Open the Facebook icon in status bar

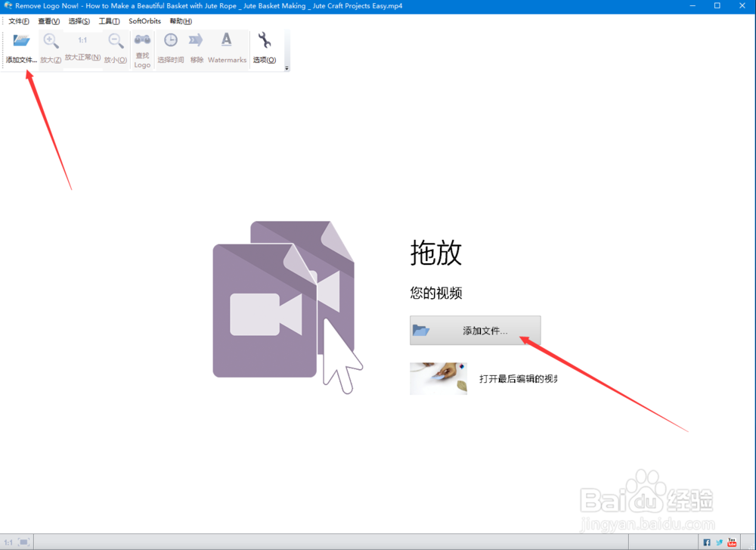707,542
